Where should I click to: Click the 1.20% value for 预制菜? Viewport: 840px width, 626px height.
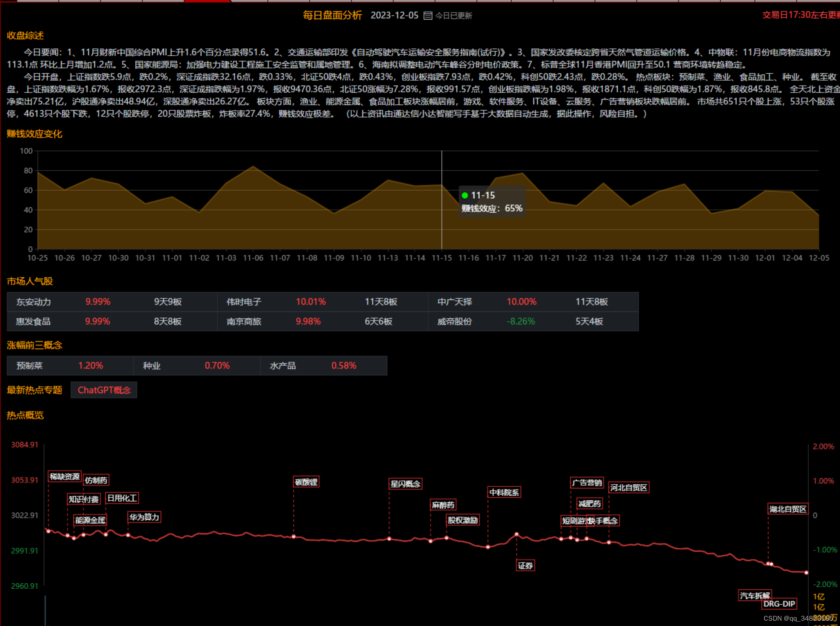click(x=91, y=366)
